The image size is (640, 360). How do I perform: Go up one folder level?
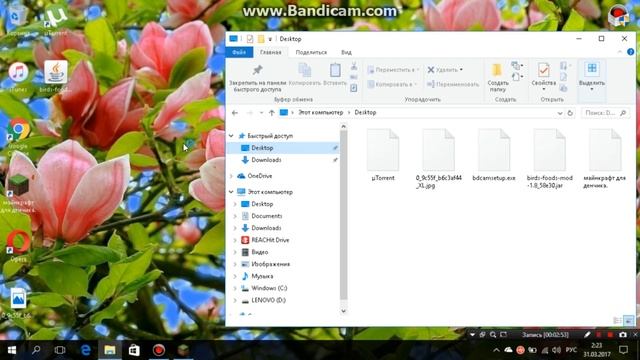coord(271,113)
